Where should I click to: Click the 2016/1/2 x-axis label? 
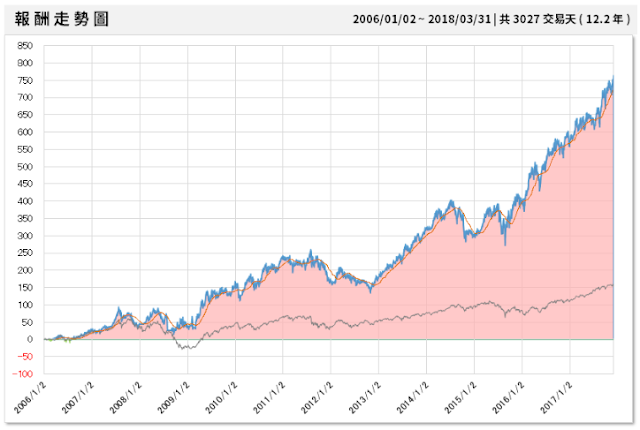click(508, 398)
